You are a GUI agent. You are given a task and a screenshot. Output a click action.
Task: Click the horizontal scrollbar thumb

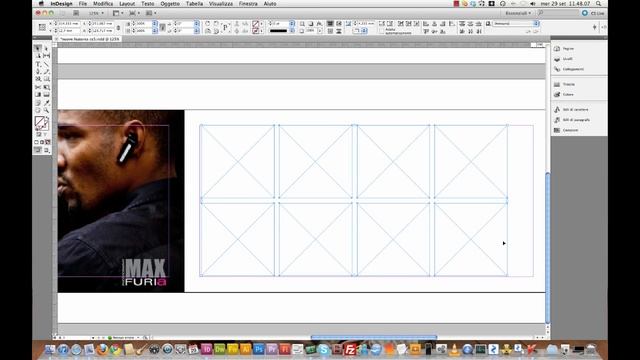[374, 338]
